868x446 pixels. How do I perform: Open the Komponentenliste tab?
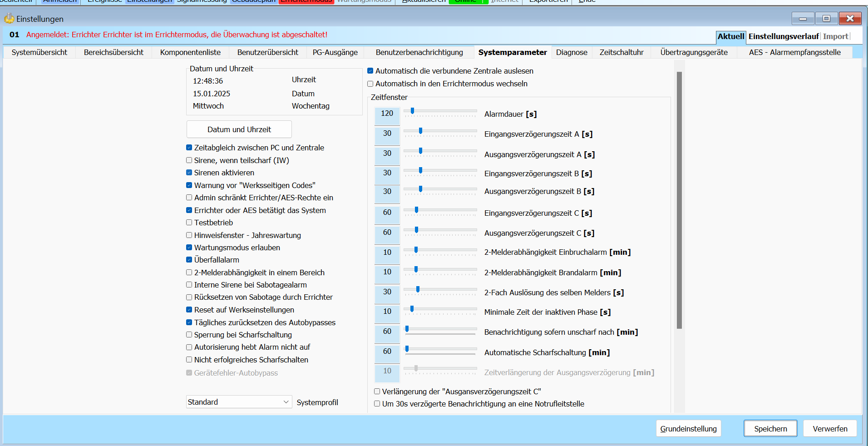click(190, 52)
